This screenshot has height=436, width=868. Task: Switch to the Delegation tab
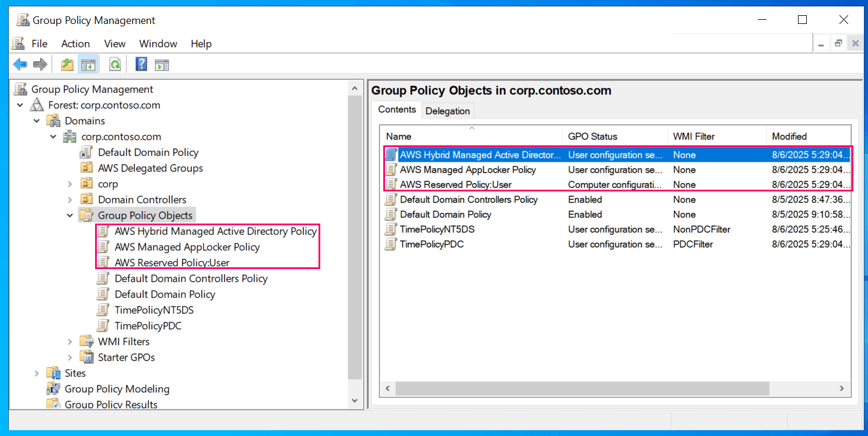(447, 111)
